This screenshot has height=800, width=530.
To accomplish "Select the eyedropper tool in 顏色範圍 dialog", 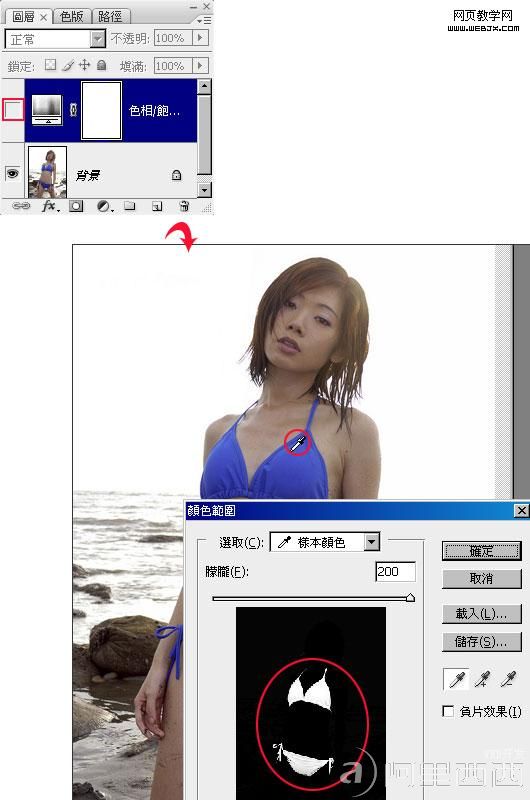I will coord(457,679).
